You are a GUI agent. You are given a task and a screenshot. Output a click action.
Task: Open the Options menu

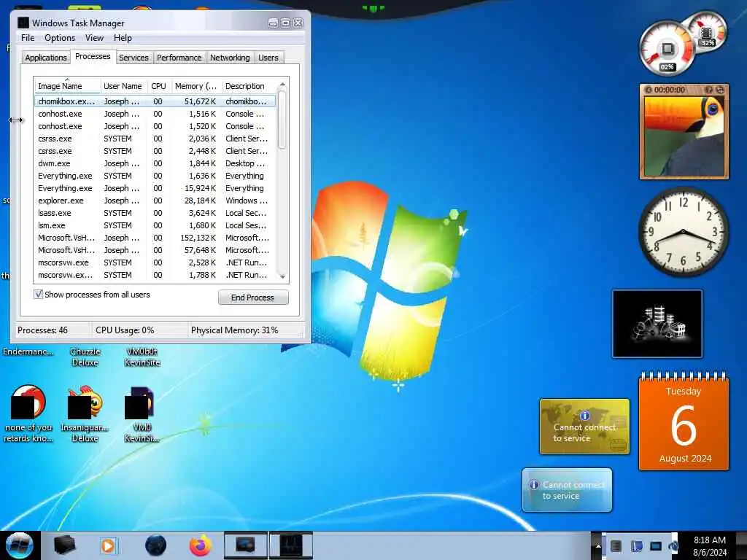(60, 38)
